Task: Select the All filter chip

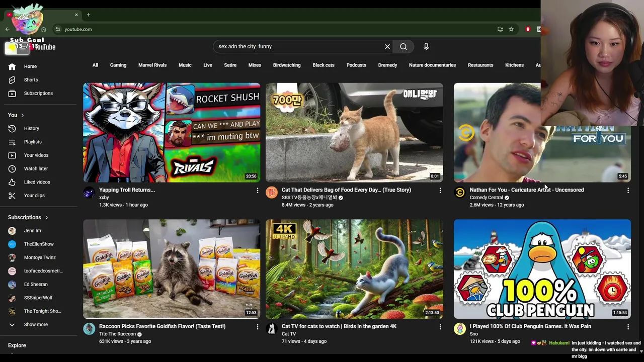Action: (95, 65)
